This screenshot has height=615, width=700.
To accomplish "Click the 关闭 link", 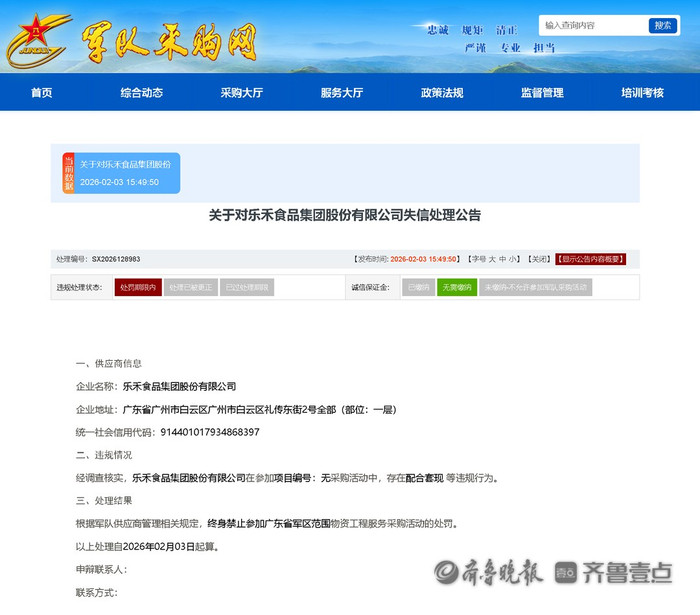I will pos(540,259).
